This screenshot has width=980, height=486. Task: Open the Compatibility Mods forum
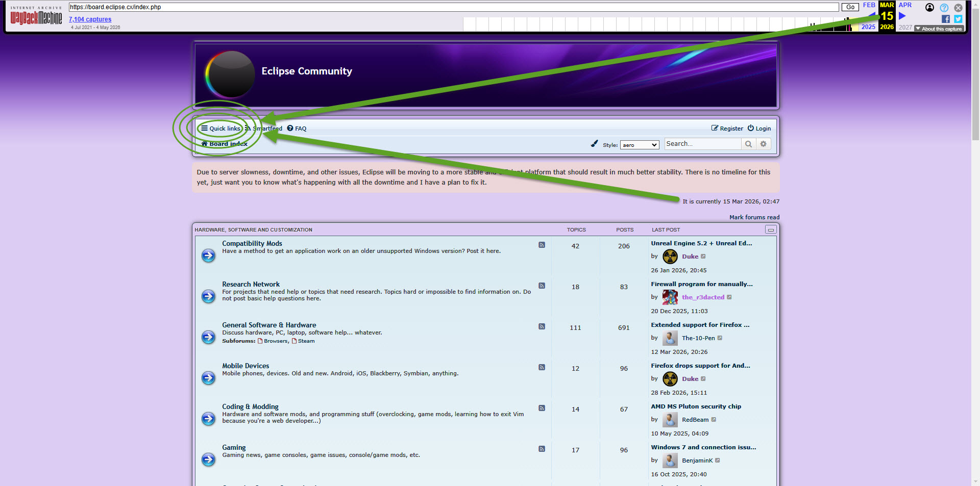(252, 244)
